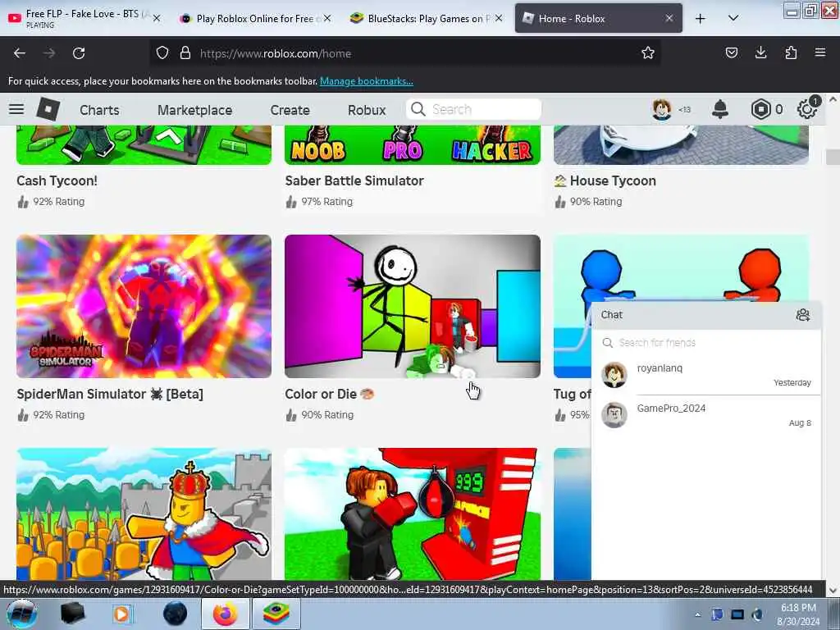Open the BlueStacks taskbar icon
The width and height of the screenshot is (840, 630).
pos(276,614)
